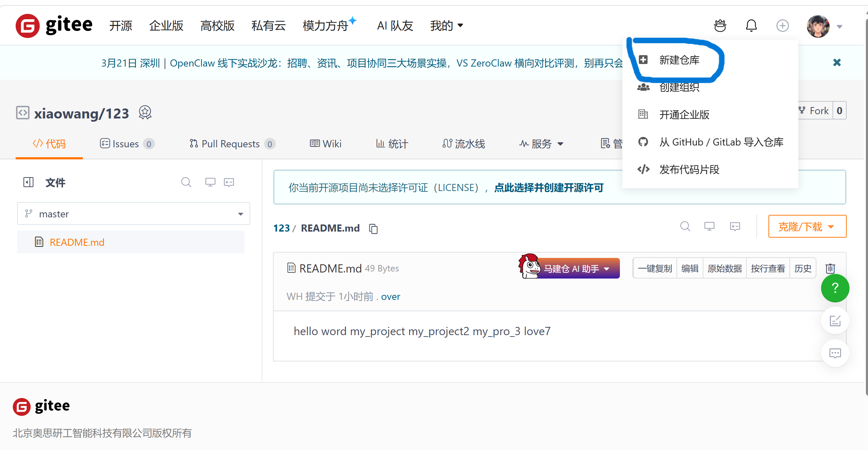Viewport: 868px width, 450px height.
Task: Click the repository badge icon beside xiaowang/123
Action: point(145,113)
